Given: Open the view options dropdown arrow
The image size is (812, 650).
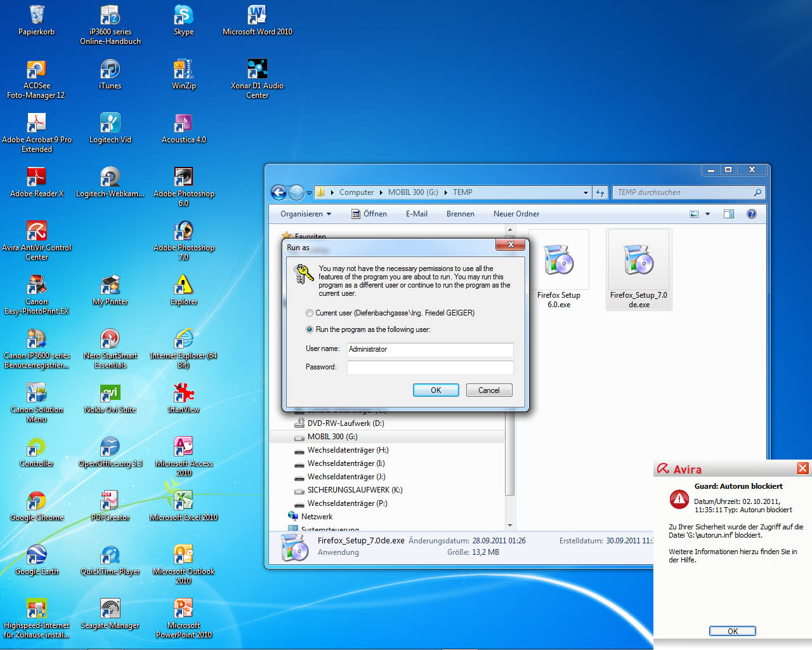Looking at the screenshot, I should pos(707,214).
